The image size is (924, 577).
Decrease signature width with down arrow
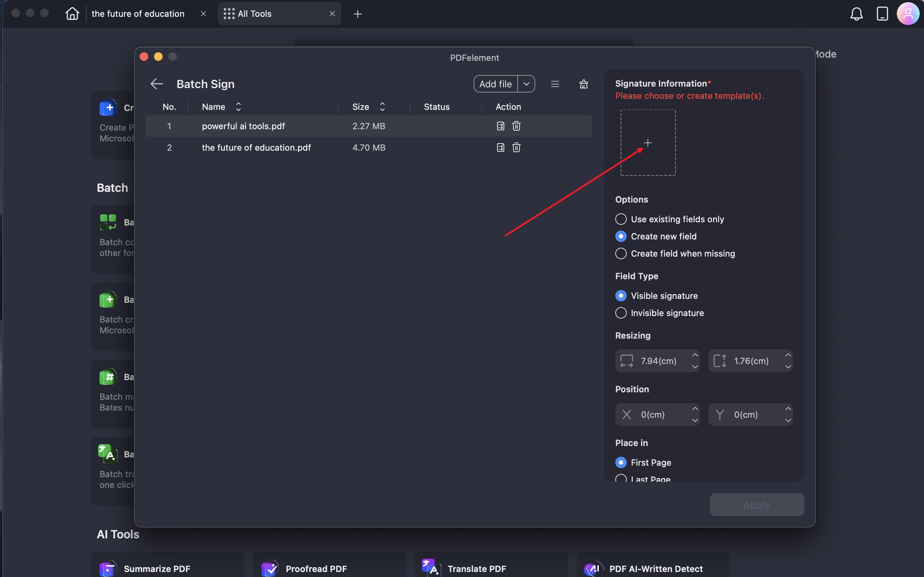[695, 367]
